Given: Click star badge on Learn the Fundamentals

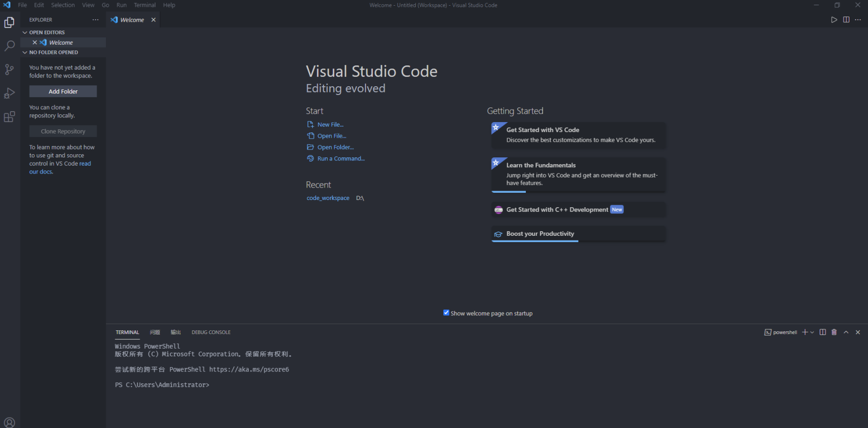Looking at the screenshot, I should click(x=496, y=163).
